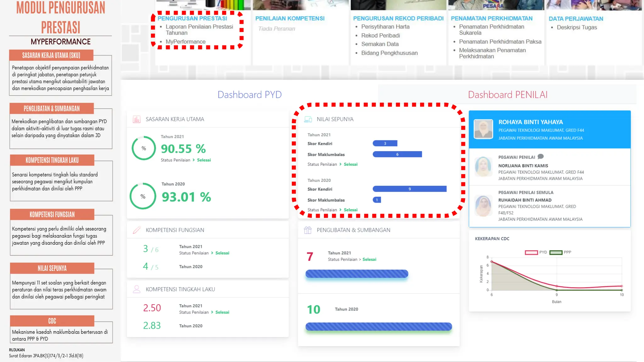Click Norliana Binti Kamis's profile photo
This screenshot has width=644, height=362.
(483, 167)
